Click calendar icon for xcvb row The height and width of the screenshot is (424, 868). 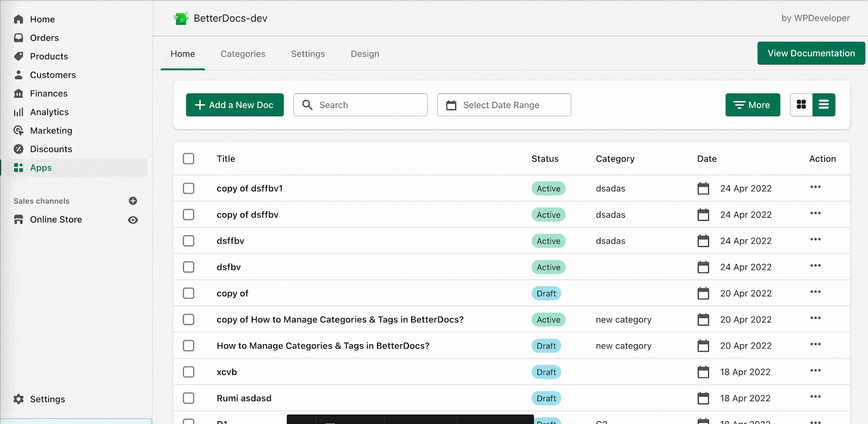pyautogui.click(x=703, y=372)
